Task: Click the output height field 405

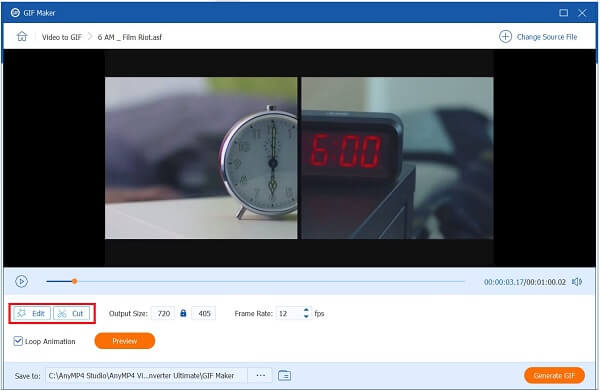Action: point(204,314)
